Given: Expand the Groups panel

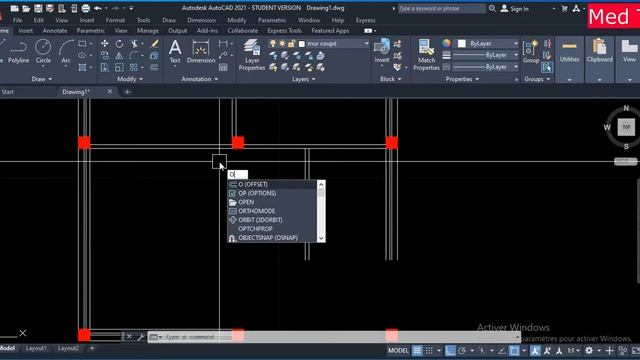Looking at the screenshot, I should point(537,79).
